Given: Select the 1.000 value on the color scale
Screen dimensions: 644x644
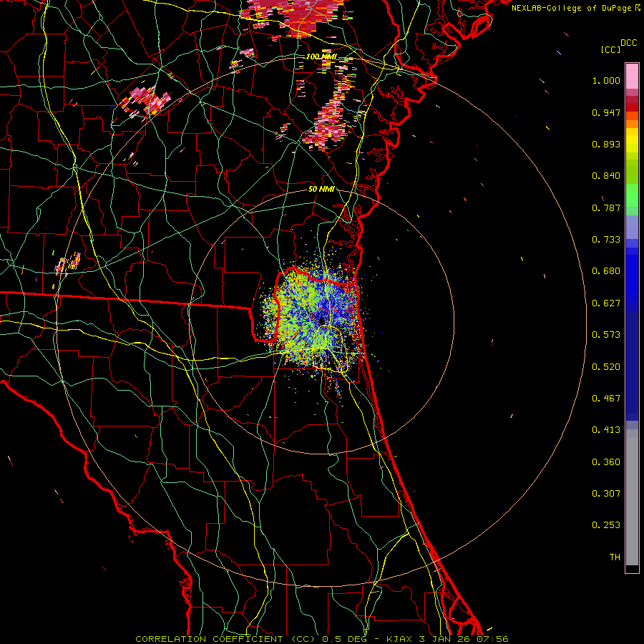Looking at the screenshot, I should coord(606,80).
